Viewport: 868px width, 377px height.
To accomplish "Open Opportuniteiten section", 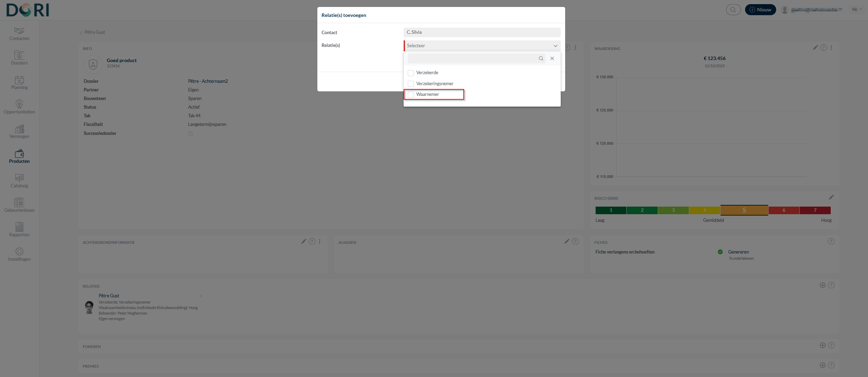I will [x=19, y=107].
